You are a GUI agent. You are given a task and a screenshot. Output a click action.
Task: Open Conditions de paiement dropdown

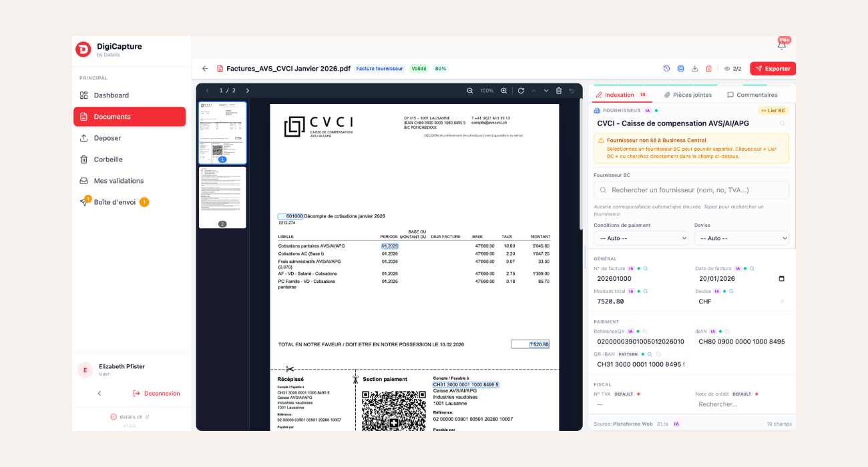pyautogui.click(x=641, y=238)
